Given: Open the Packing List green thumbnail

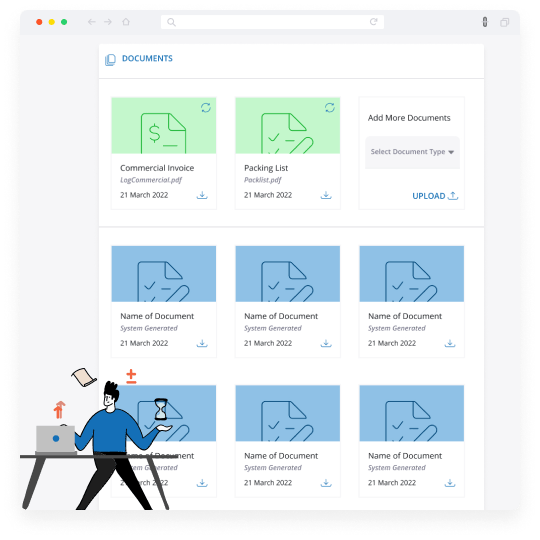Looking at the screenshot, I should (288, 126).
